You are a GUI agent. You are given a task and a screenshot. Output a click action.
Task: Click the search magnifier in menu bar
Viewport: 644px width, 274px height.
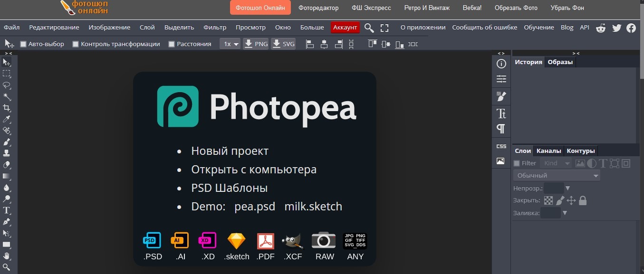(369, 28)
